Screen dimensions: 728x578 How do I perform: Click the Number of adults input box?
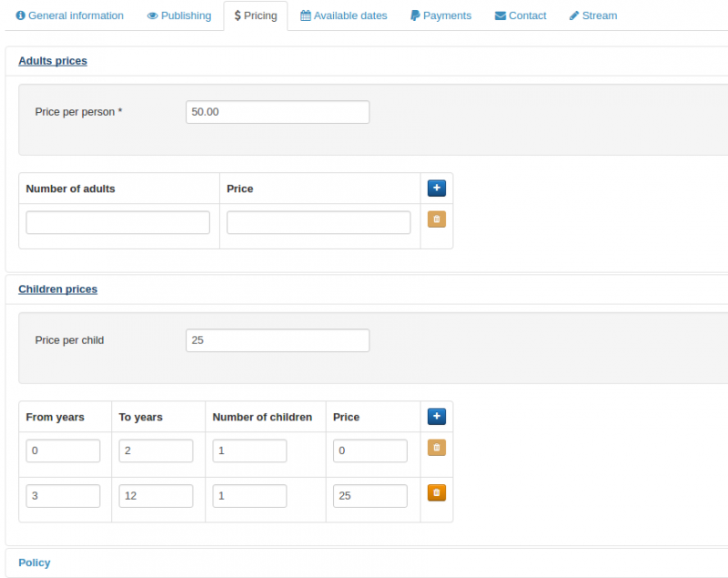(118, 223)
